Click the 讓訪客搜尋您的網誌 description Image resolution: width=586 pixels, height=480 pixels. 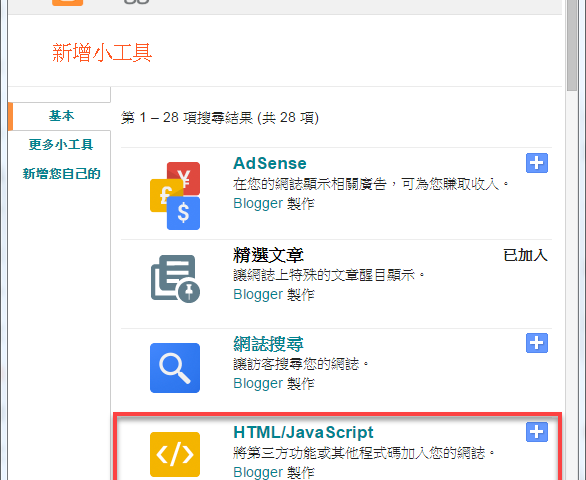pyautogui.click(x=301, y=364)
